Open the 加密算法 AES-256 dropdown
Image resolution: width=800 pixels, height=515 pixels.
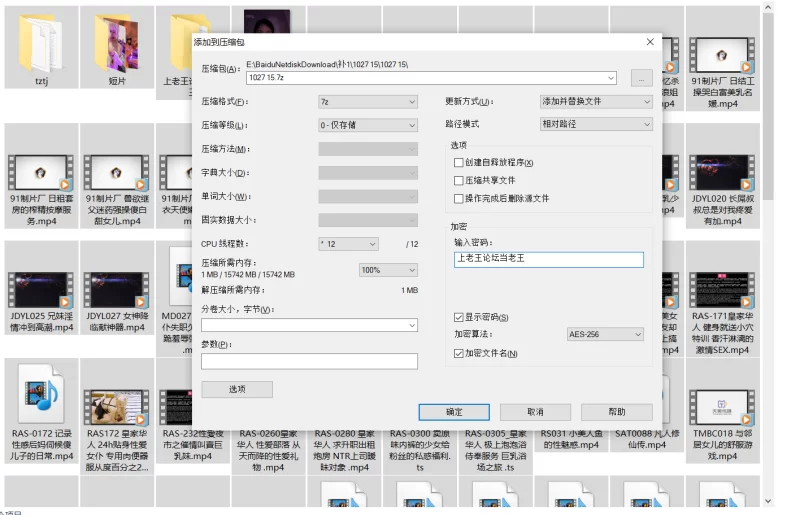(x=605, y=334)
